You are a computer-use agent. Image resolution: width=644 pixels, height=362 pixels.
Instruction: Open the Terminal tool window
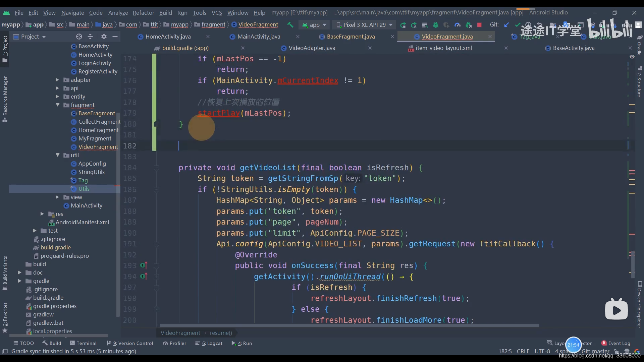83,343
